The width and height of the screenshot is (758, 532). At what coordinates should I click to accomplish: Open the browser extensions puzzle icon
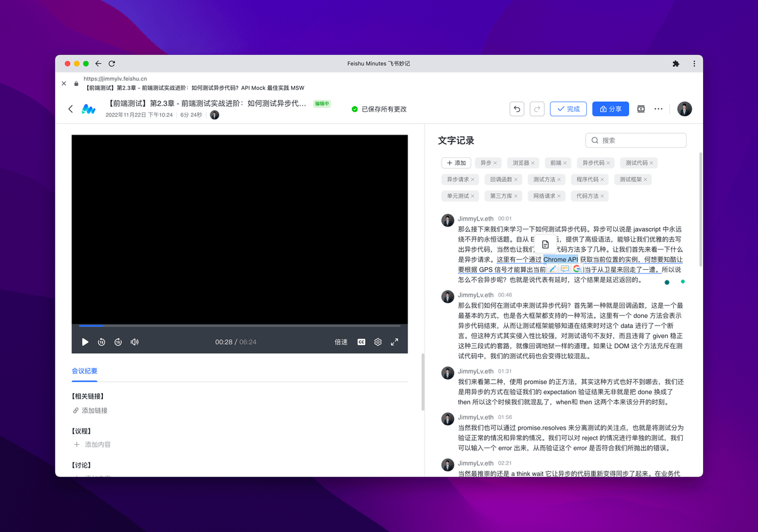(676, 64)
